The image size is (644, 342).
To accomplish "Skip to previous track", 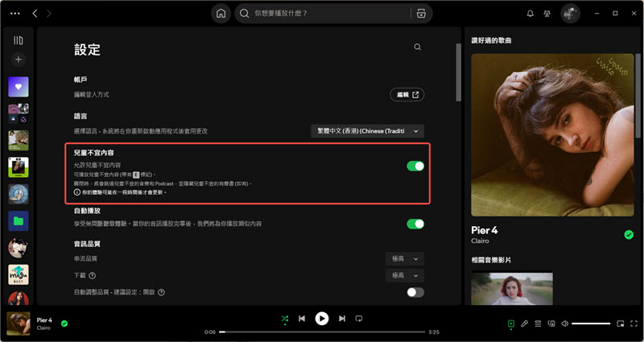I will pos(302,319).
